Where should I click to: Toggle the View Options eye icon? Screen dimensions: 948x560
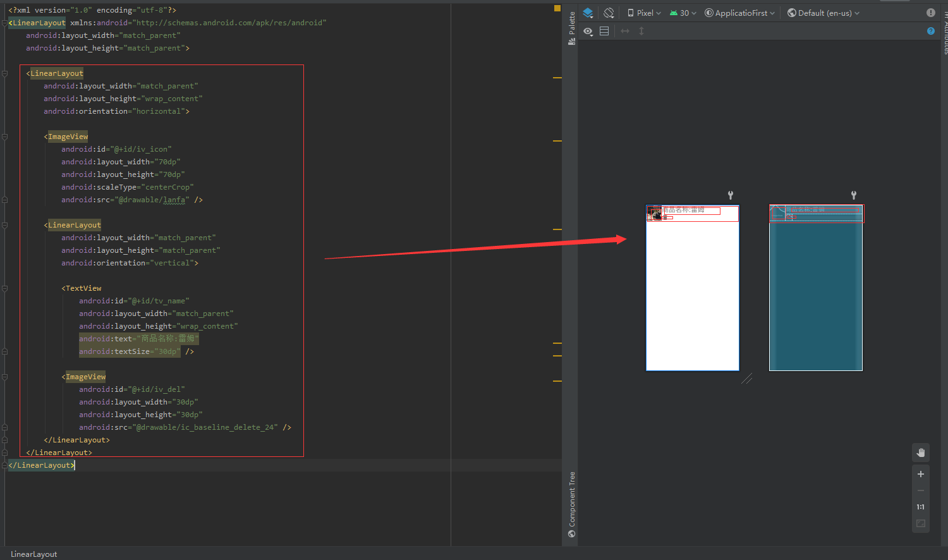(588, 31)
